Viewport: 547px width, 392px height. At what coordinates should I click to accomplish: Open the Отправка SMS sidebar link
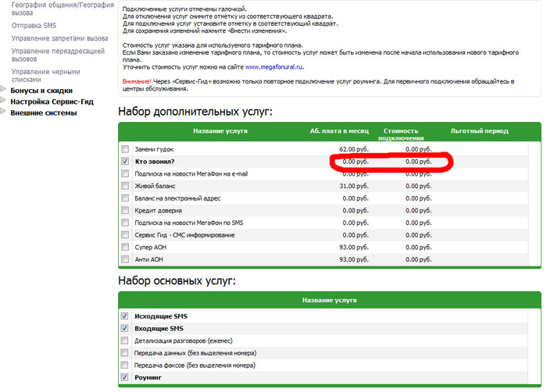34,27
